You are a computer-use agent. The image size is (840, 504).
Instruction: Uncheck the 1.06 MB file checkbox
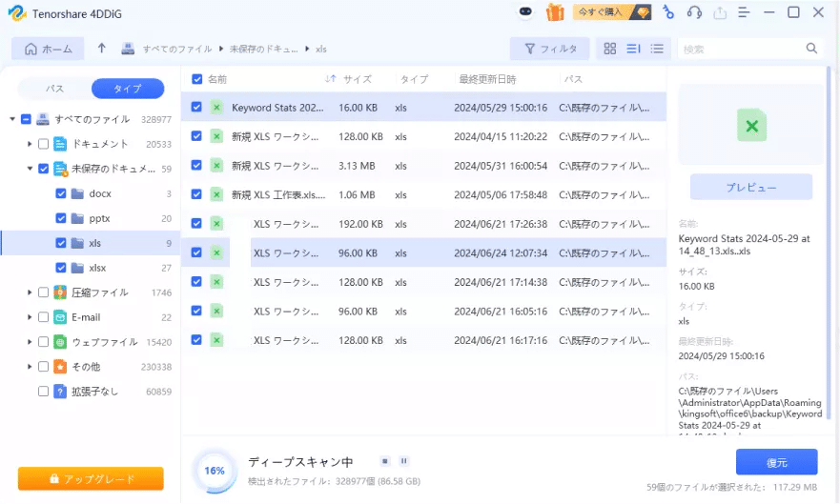196,194
